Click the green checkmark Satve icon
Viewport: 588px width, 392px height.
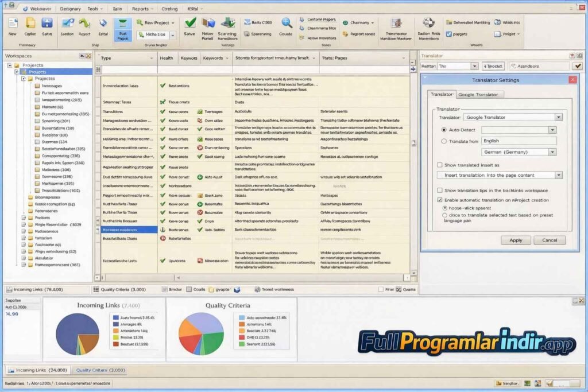tap(190, 24)
